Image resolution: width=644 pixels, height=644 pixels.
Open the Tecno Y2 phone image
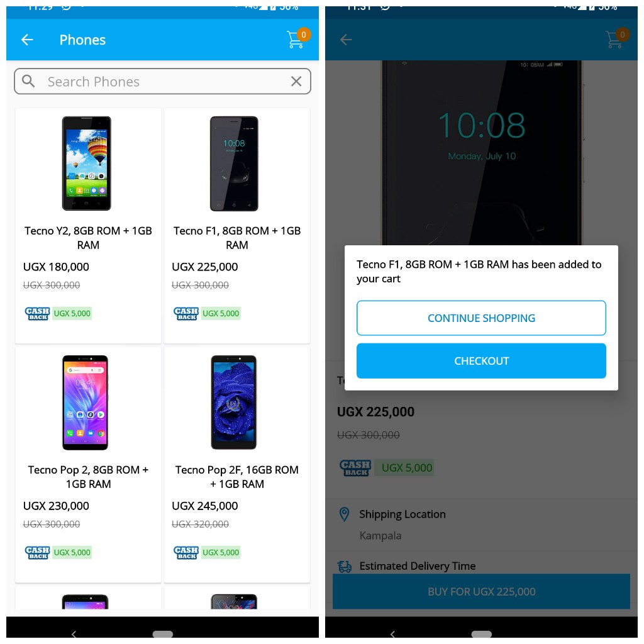[x=87, y=164]
